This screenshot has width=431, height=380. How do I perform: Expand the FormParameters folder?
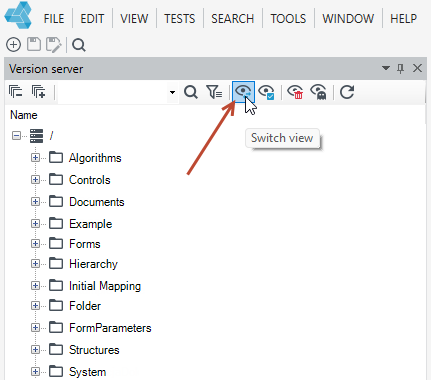[35, 328]
